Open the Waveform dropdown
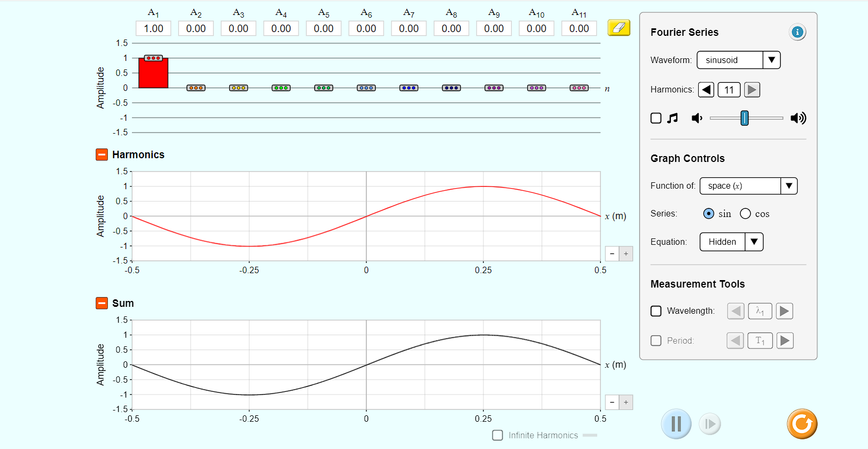The image size is (868, 449). (x=738, y=60)
